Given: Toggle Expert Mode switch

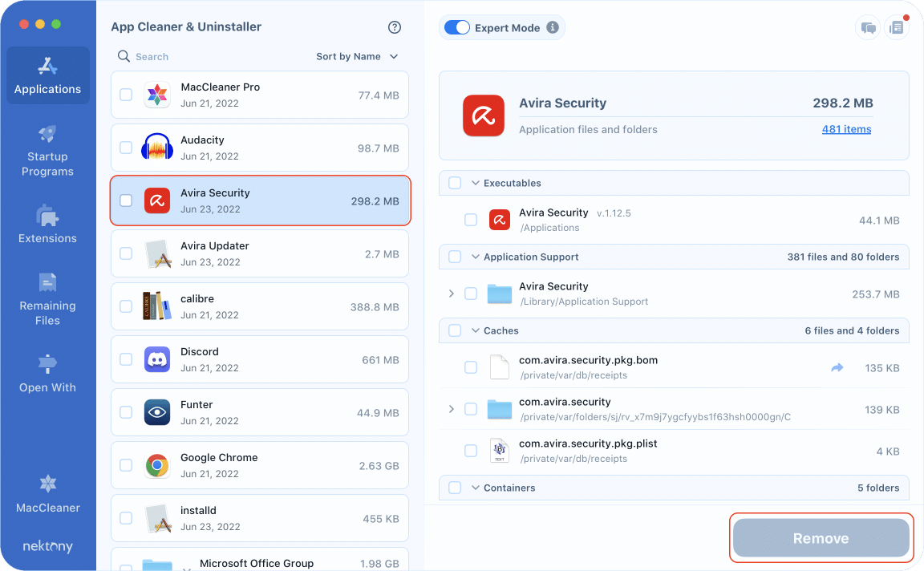Looking at the screenshot, I should click(456, 28).
